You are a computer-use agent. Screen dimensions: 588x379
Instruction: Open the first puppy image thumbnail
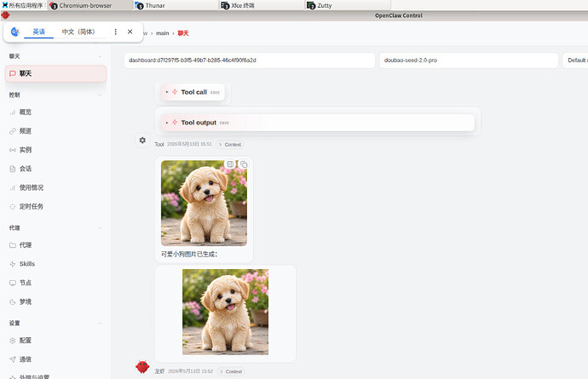(x=204, y=204)
